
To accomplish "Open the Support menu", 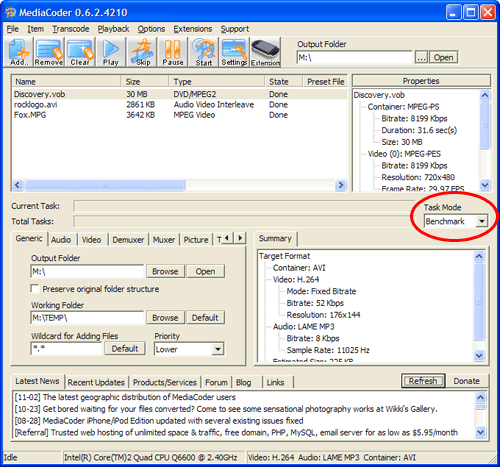I will (x=235, y=29).
